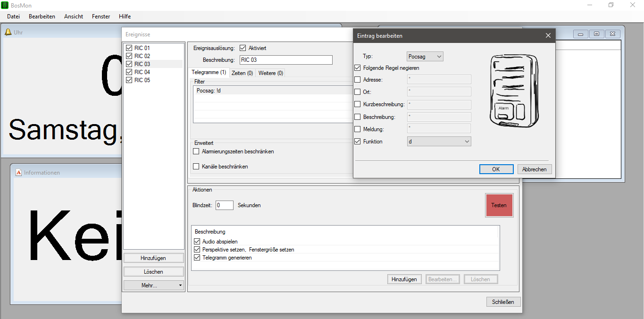The width and height of the screenshot is (644, 319).
Task: Click the Blindzeit input field
Action: (224, 205)
